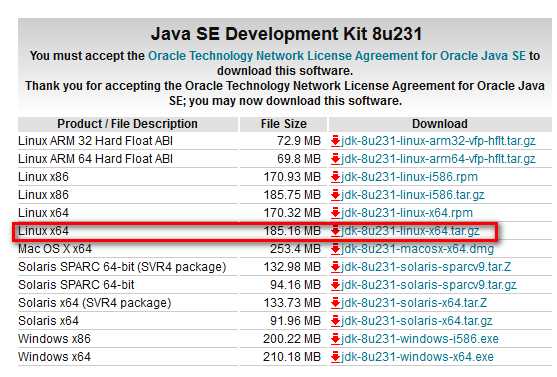Viewport: 557px width, 377px height.
Task: Click download arrow icon for linux-x64.tar.gz
Action: pyautogui.click(x=335, y=231)
